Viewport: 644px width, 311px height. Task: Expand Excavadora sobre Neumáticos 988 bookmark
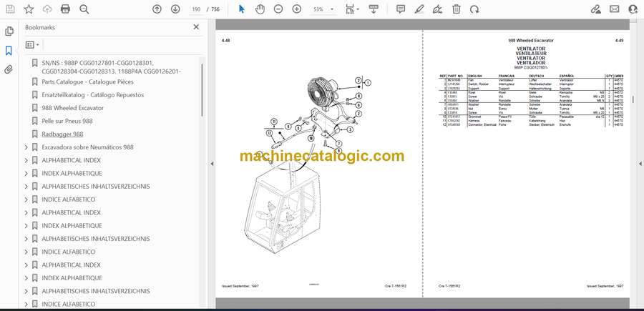click(x=26, y=147)
